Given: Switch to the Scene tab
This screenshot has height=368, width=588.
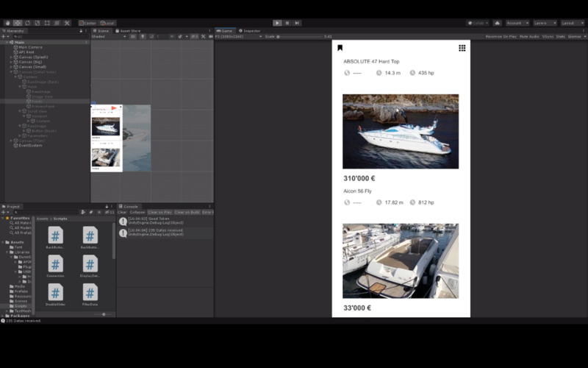Looking at the screenshot, I should point(101,31).
